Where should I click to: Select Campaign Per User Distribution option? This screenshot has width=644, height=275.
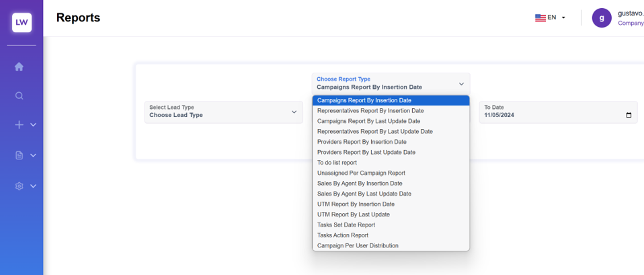[358, 245]
